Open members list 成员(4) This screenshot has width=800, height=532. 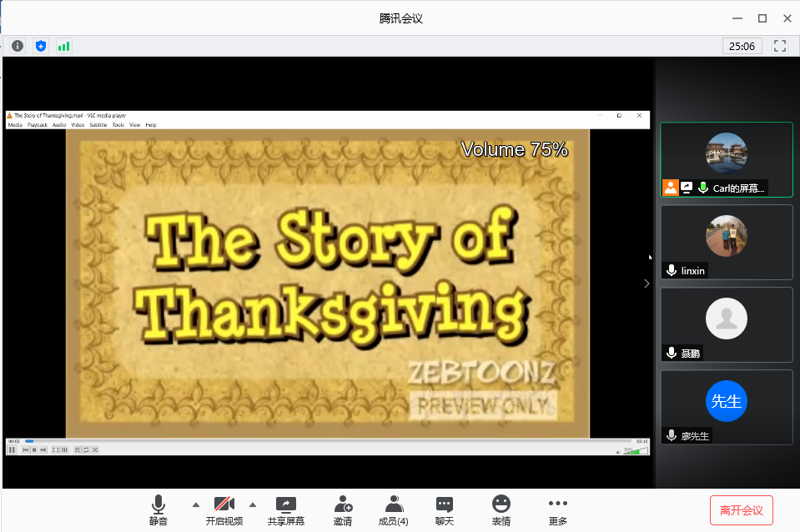point(394,509)
